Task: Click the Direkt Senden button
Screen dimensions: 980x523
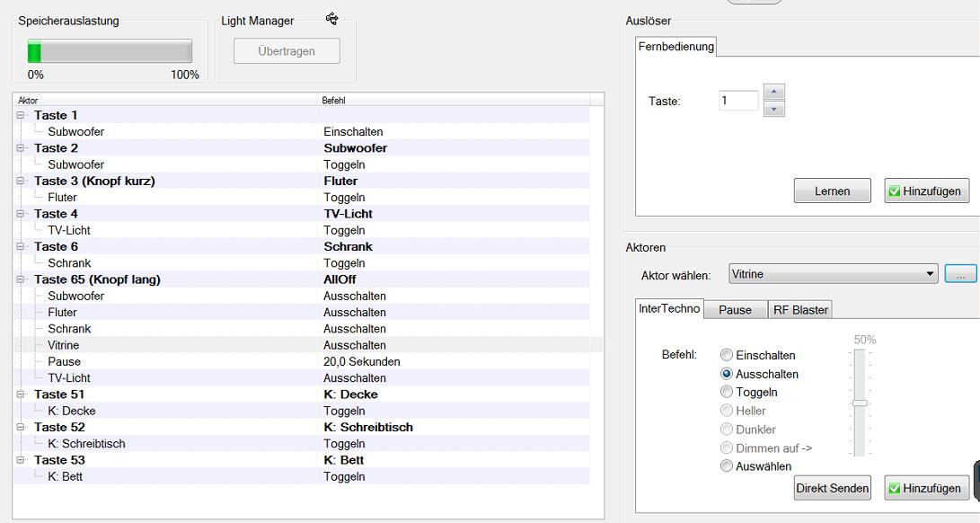Action: pyautogui.click(x=832, y=488)
